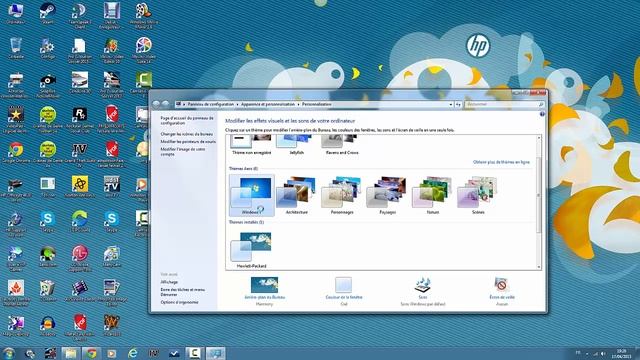Apply the Hewlett-Packard installed theme
Screen dimensions: 640x360
[251, 250]
